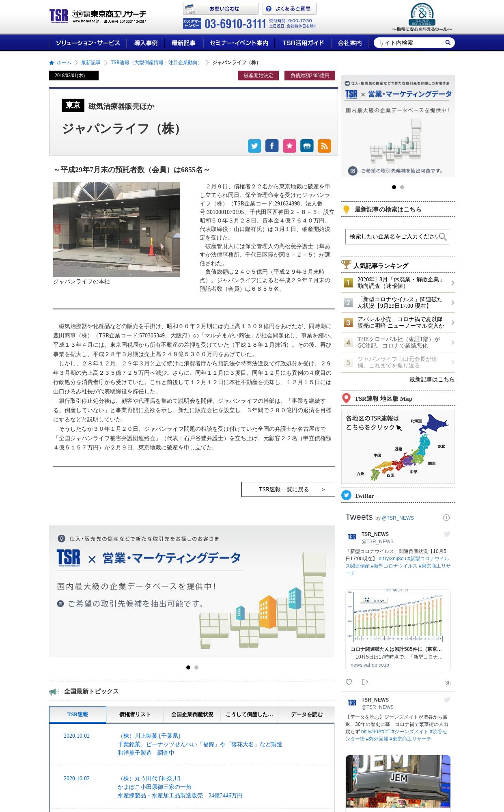Open （株）川上製菓 [千葉県] article link
The height and width of the screenshot is (812, 504).
[x=149, y=736]
